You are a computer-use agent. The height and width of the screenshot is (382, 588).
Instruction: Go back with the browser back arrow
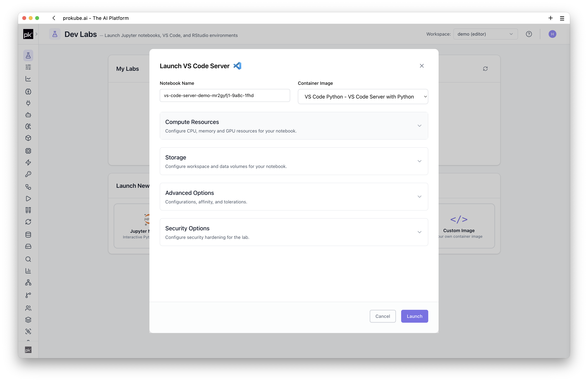[x=54, y=18]
